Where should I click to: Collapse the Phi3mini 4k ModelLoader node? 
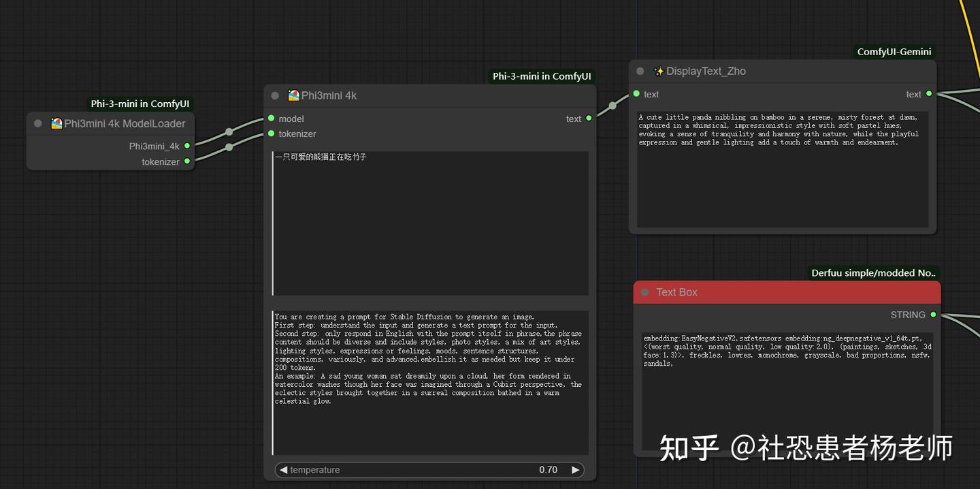point(37,123)
